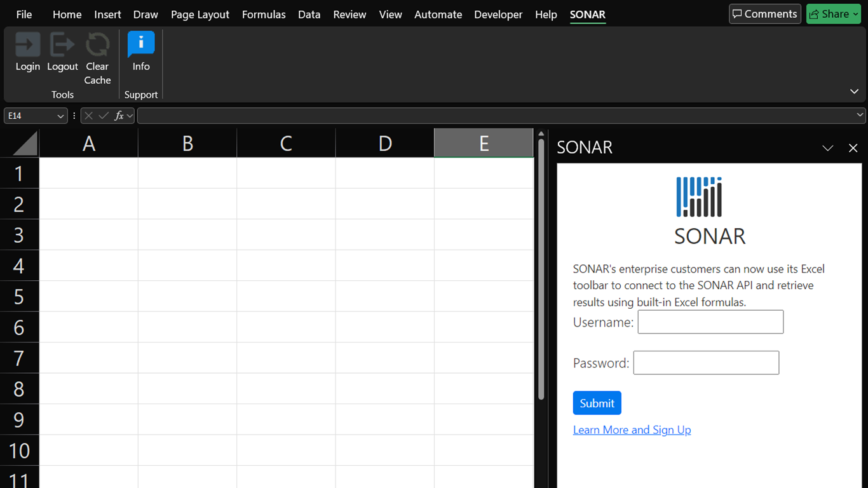The height and width of the screenshot is (488, 868).
Task: Click the Enter formula checkmark icon
Action: 104,116
